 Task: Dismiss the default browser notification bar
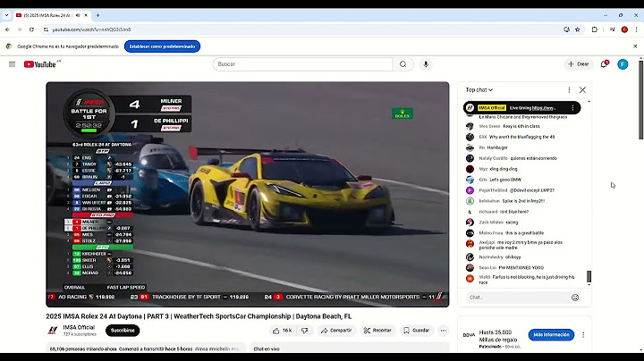[635, 46]
